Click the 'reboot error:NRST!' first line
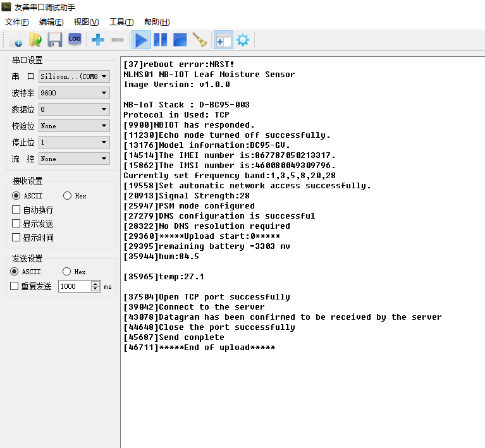The height and width of the screenshot is (448, 485). pyautogui.click(x=179, y=64)
